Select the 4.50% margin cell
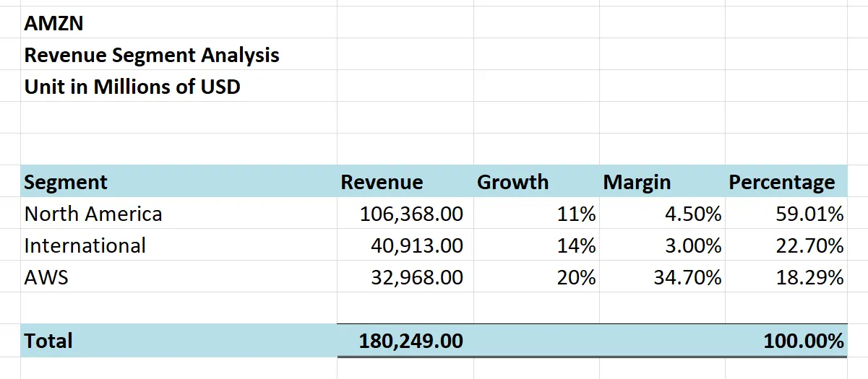The width and height of the screenshot is (868, 379). [x=662, y=213]
